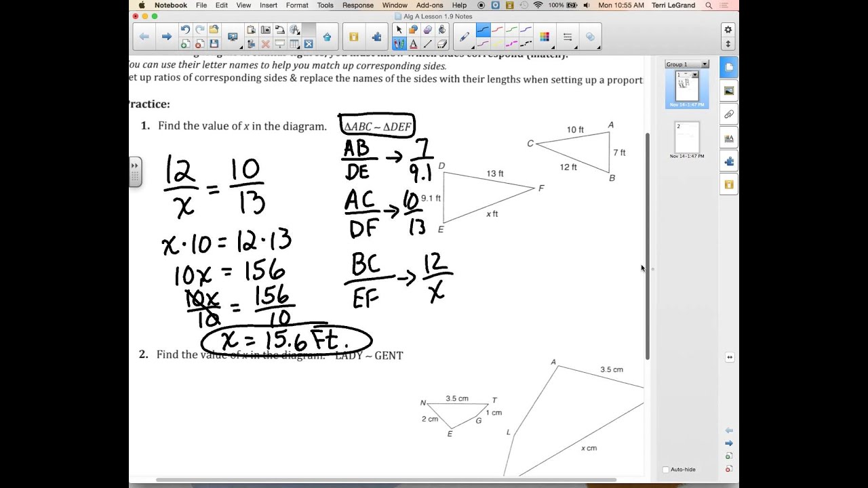
Task: Click the blue bucket add-on icon
Action: 327,37
